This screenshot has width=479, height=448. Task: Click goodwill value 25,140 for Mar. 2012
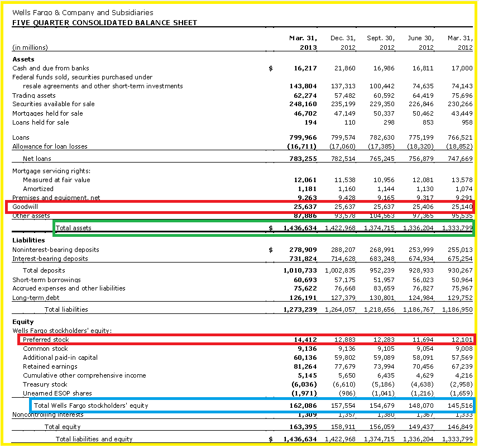coord(462,207)
